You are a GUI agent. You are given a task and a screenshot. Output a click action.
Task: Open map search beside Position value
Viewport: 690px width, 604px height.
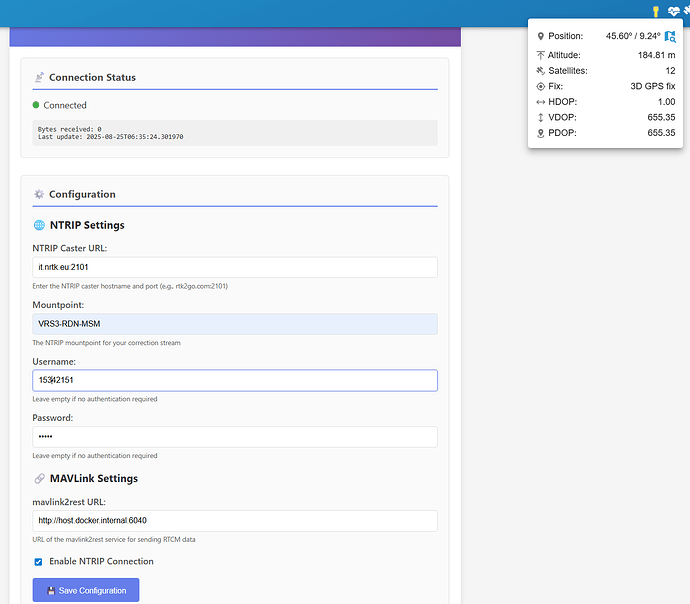(670, 37)
